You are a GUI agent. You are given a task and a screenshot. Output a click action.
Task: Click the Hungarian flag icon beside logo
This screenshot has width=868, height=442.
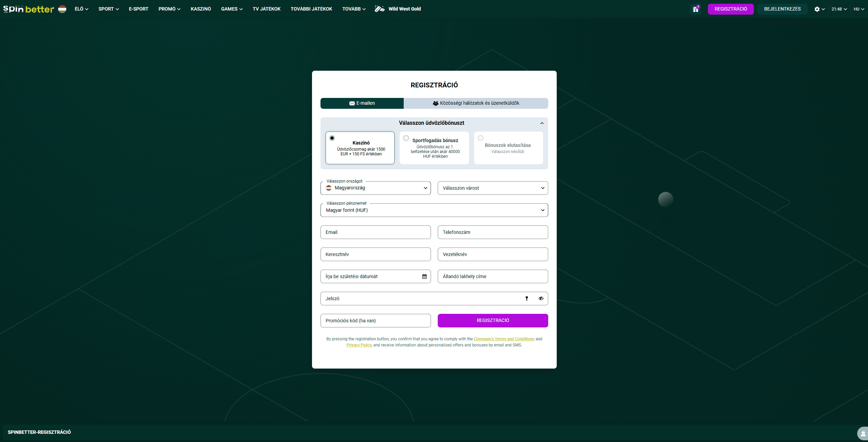tap(62, 9)
